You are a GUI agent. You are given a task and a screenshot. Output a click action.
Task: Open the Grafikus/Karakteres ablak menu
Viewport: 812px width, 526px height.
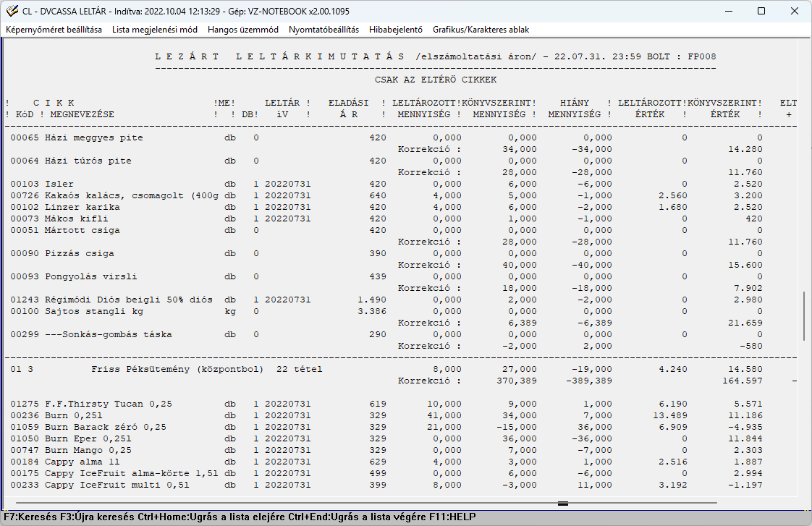click(x=481, y=30)
